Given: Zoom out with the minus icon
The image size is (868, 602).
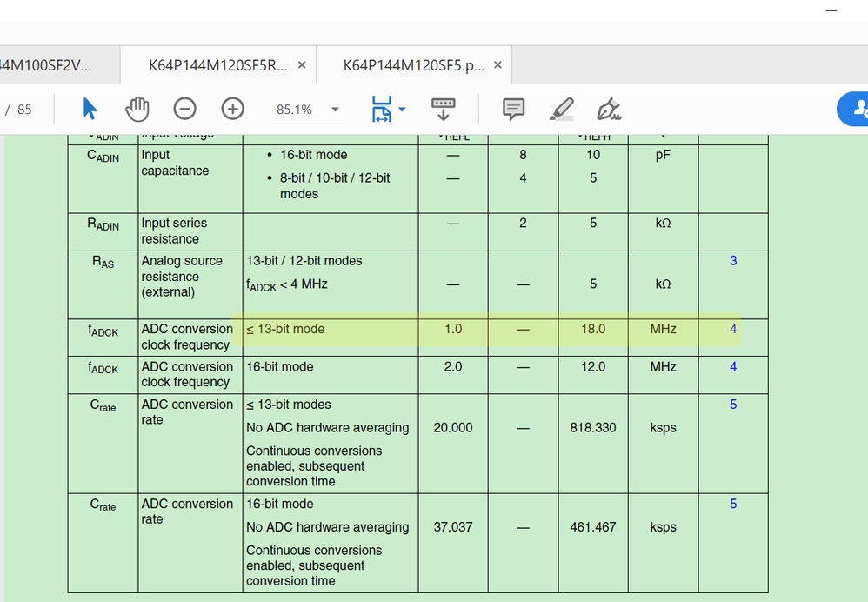Looking at the screenshot, I should pos(185,109).
